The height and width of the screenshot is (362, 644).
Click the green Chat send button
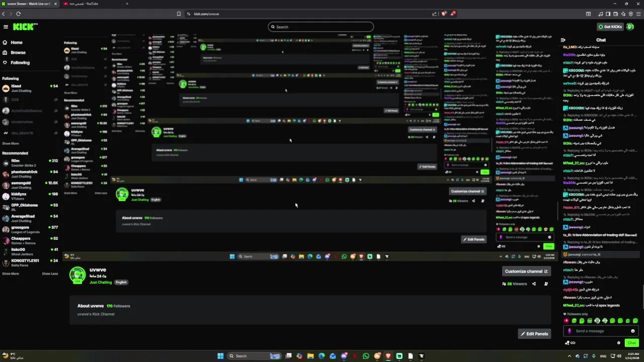632,343
